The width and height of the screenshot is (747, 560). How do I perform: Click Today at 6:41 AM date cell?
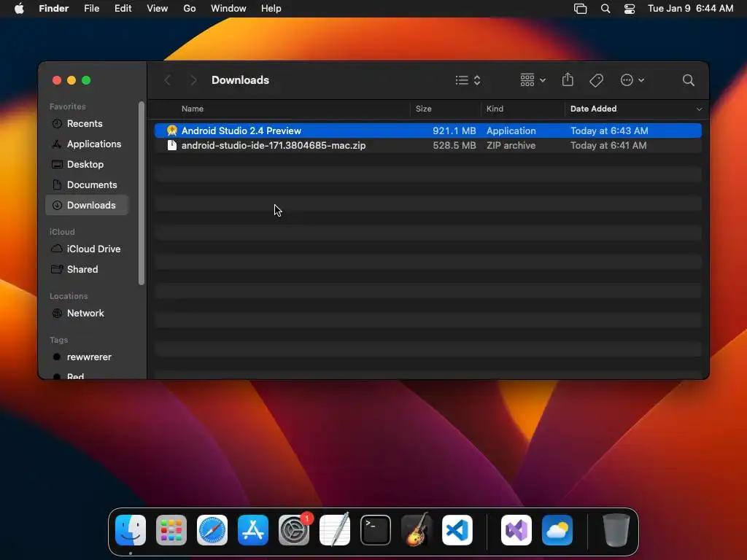click(x=608, y=145)
